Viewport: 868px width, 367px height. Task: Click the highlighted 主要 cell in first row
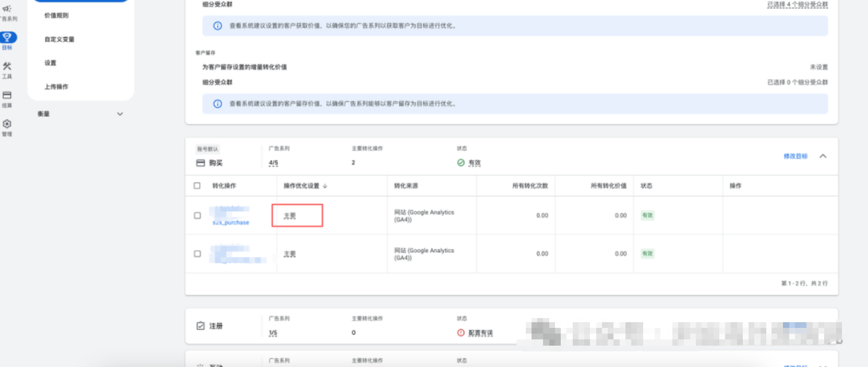(297, 216)
